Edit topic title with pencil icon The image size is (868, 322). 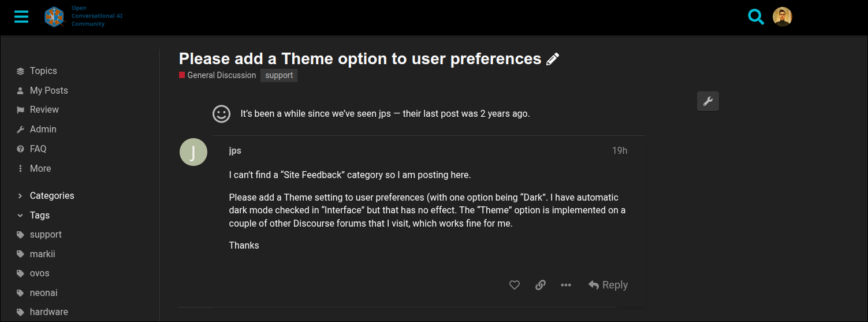click(x=553, y=59)
